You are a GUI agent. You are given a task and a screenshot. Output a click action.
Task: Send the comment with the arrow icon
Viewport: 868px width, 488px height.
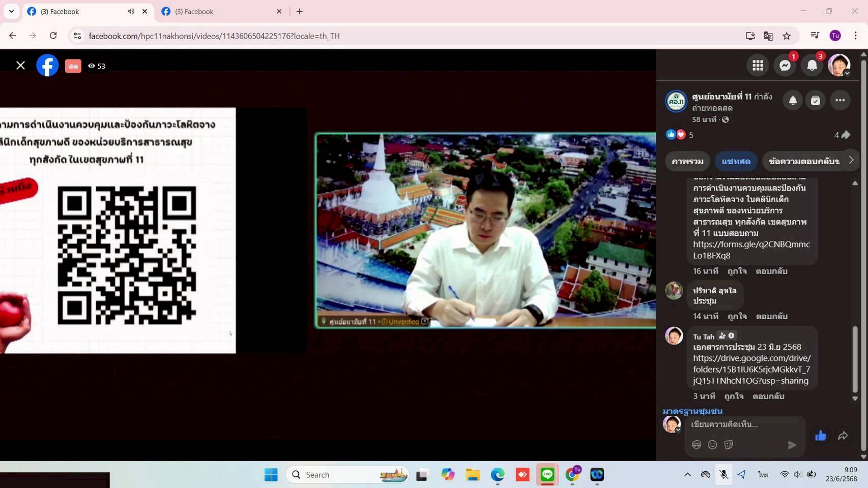(792, 445)
